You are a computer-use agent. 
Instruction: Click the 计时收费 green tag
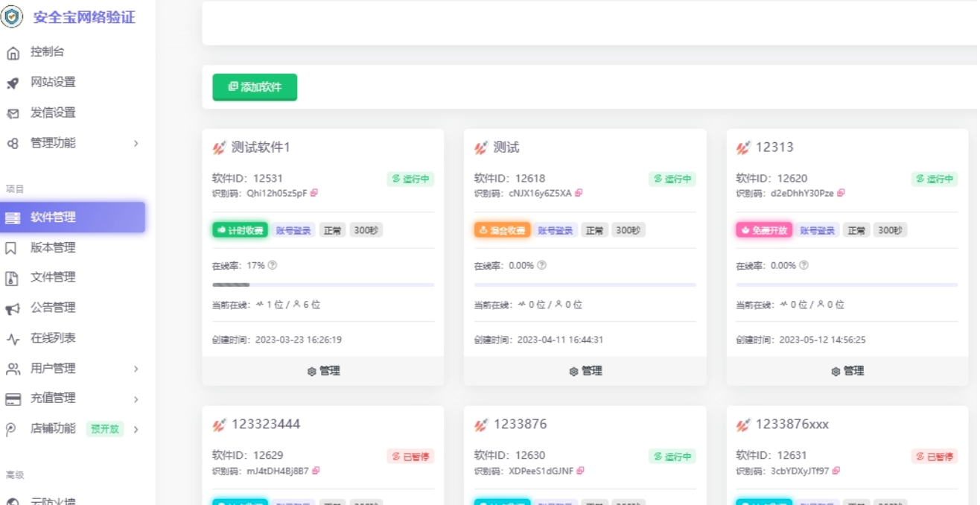click(240, 230)
